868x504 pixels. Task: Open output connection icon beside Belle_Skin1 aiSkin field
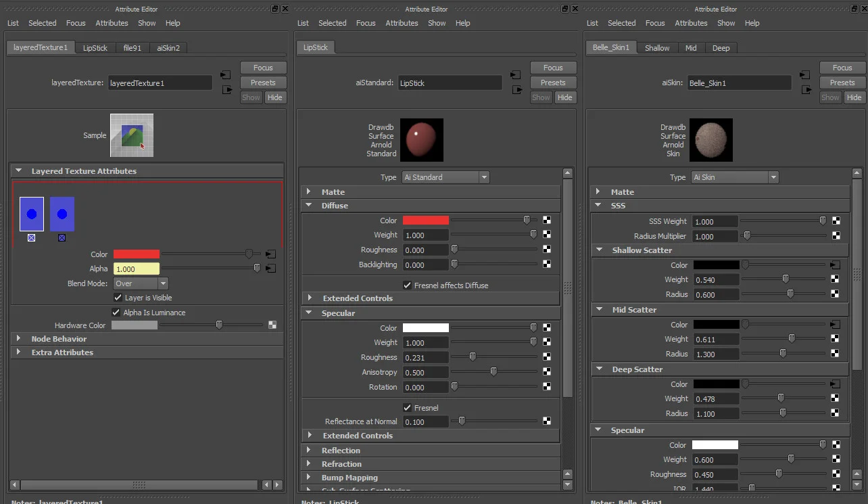coord(805,89)
